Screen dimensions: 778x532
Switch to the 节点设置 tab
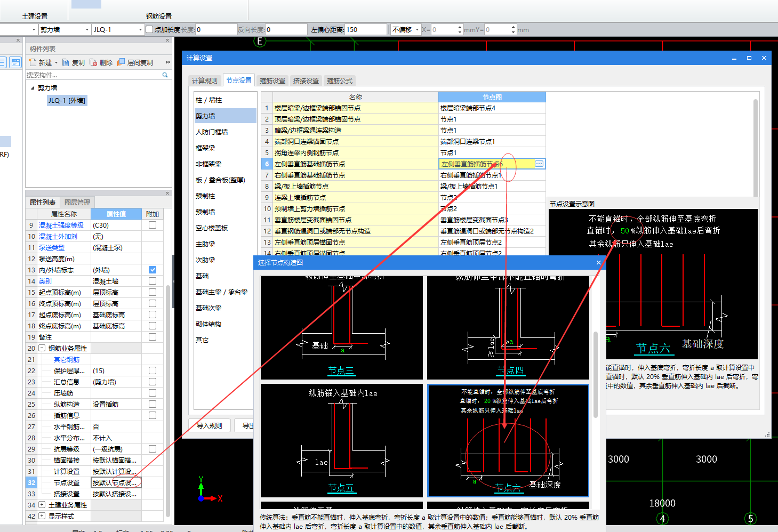[x=238, y=80]
